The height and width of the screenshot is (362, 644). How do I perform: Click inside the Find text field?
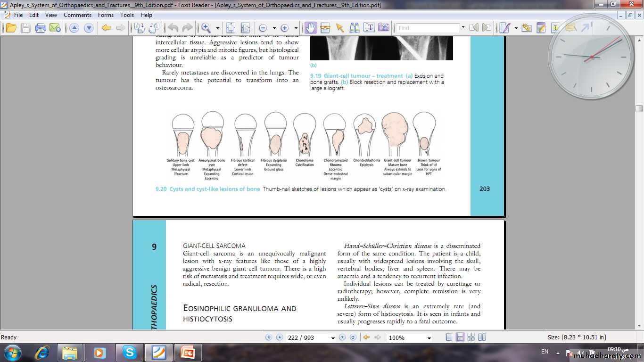pyautogui.click(x=427, y=28)
